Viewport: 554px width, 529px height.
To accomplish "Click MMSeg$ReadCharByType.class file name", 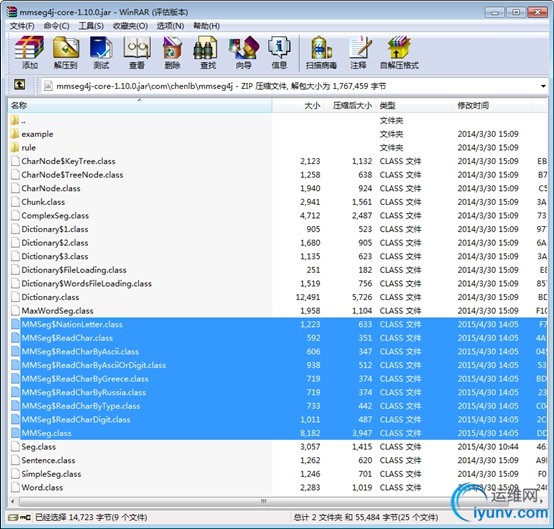I will pos(81,406).
